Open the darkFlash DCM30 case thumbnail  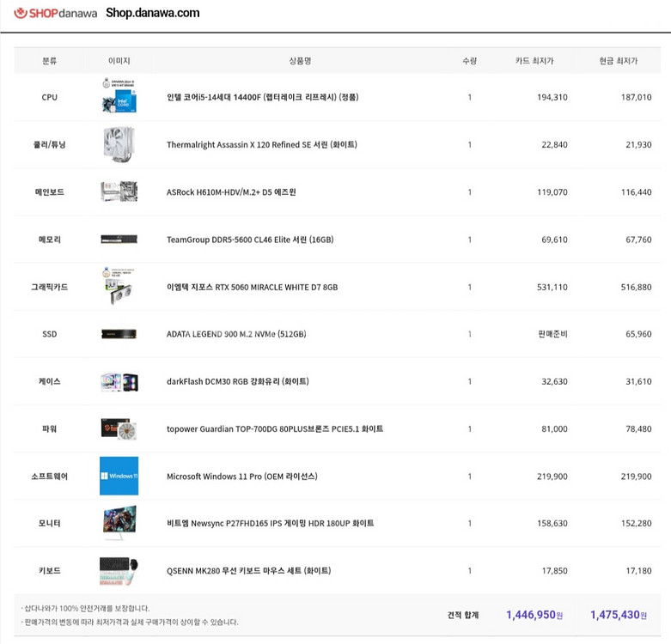tap(119, 382)
